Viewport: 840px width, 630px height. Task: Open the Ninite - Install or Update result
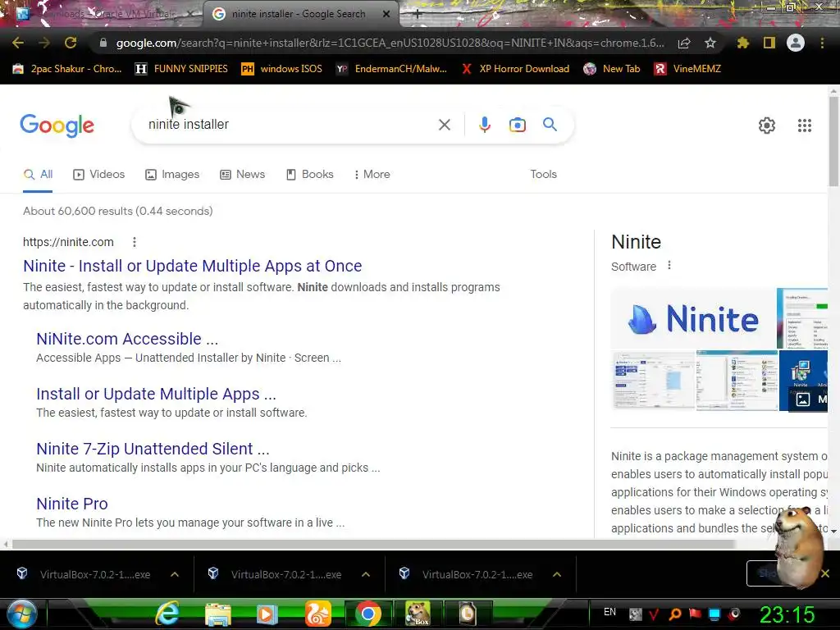(x=192, y=266)
